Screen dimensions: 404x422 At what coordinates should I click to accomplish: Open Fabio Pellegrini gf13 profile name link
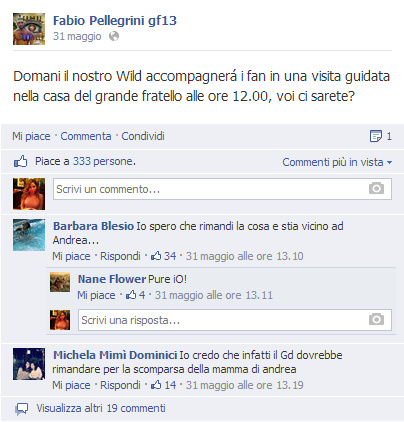pyautogui.click(x=115, y=21)
